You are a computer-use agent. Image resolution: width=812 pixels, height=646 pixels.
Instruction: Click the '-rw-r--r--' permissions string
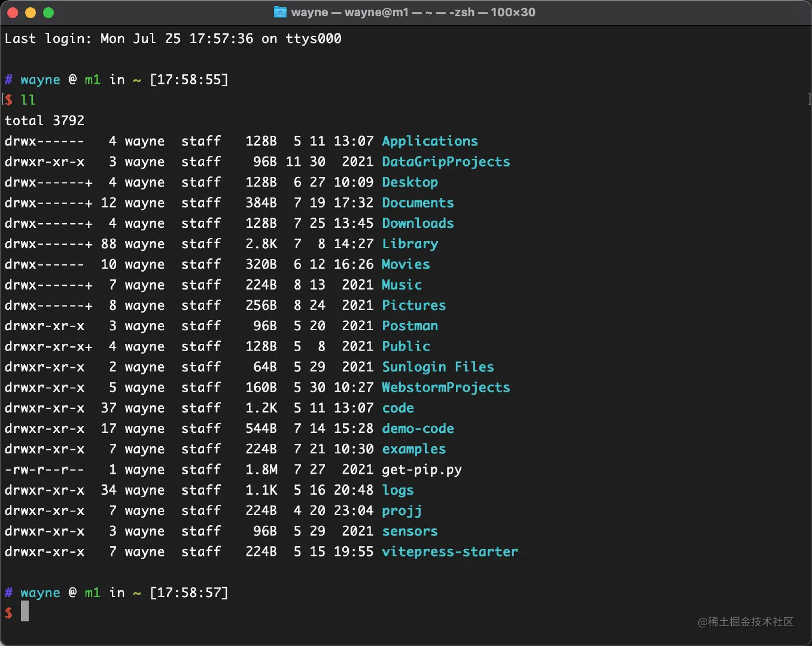click(44, 470)
